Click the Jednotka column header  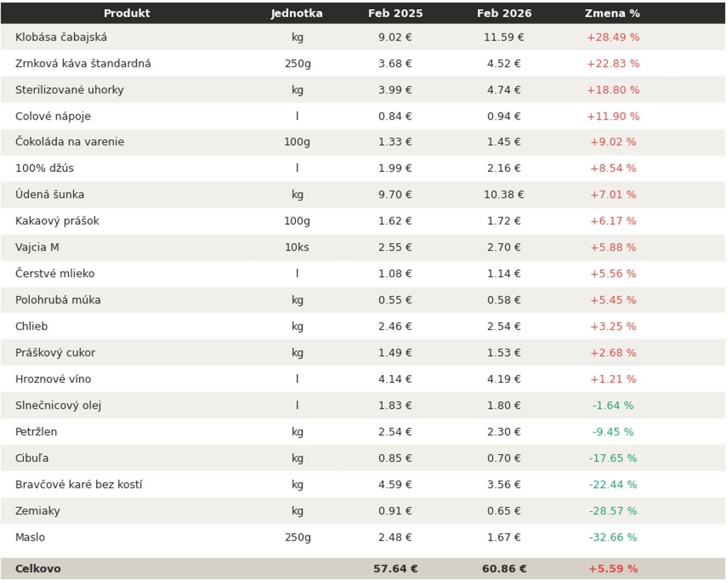click(x=296, y=13)
